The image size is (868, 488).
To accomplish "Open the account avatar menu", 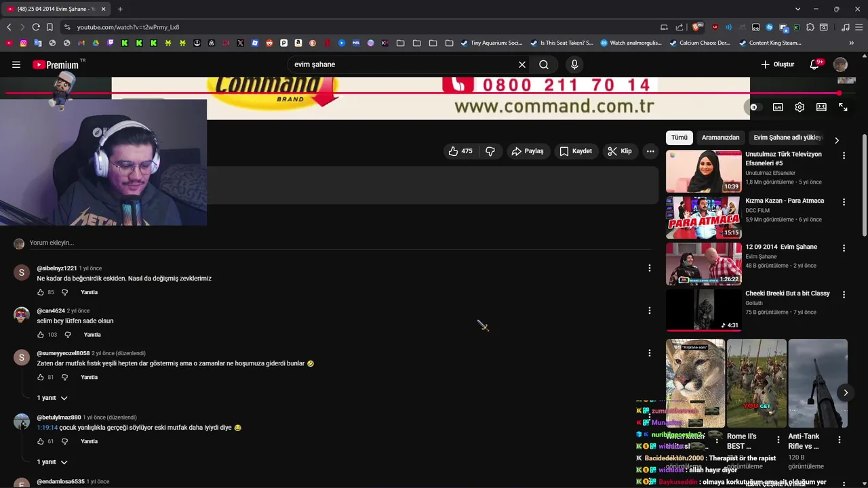I will [840, 64].
